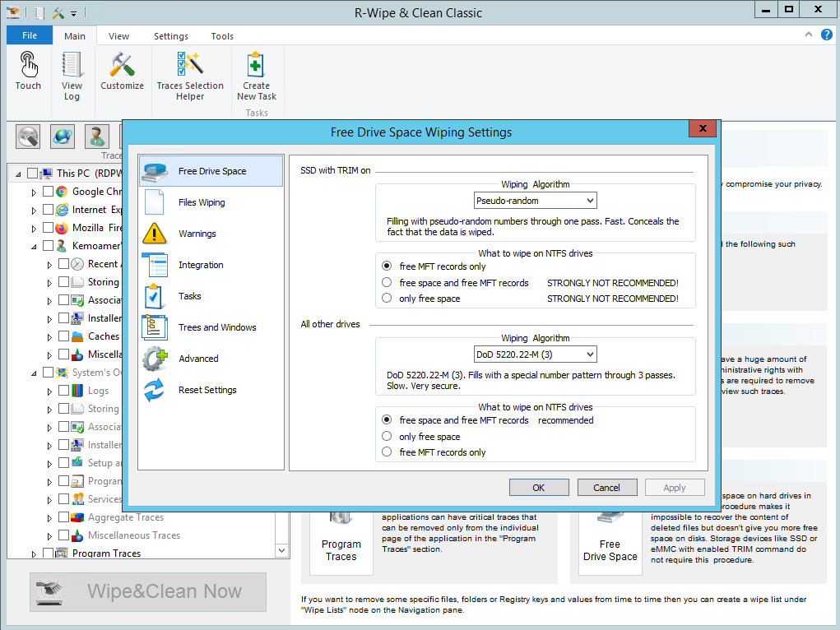
Task: Select other drives 'only free space' option
Action: coord(387,436)
